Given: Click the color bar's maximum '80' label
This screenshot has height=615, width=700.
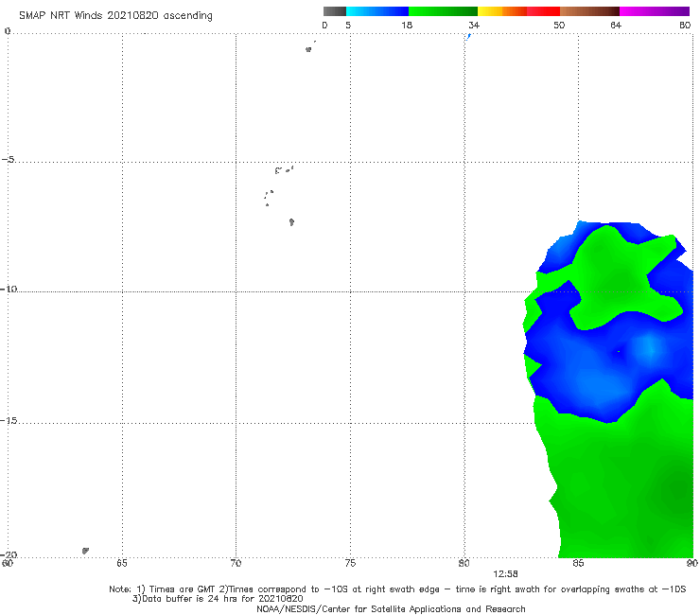Looking at the screenshot, I should 685,25.
